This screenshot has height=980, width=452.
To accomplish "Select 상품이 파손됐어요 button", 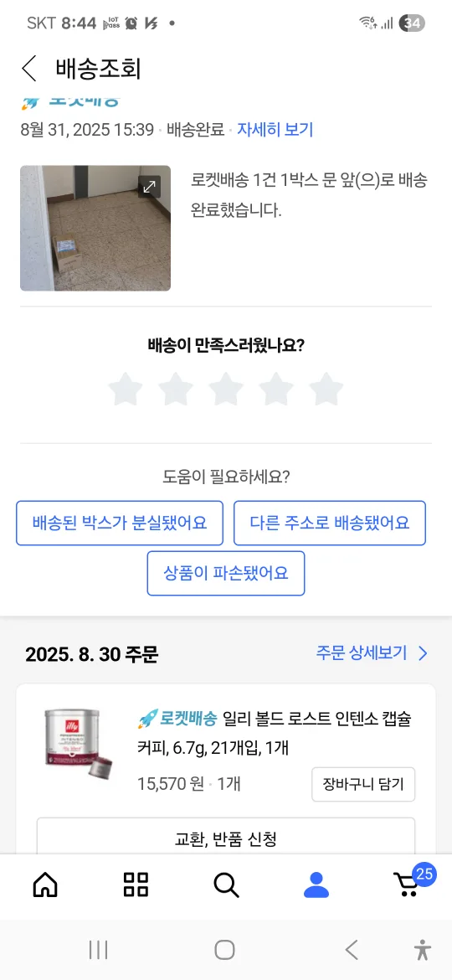I will click(x=226, y=573).
